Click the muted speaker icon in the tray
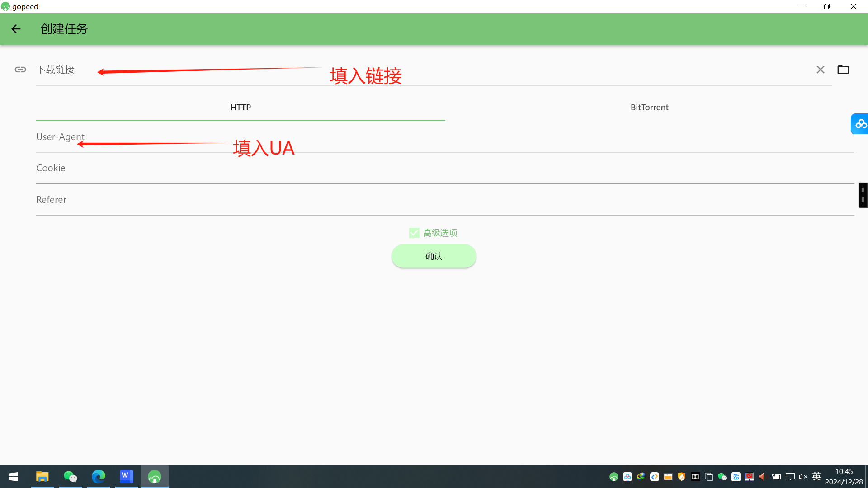Image resolution: width=868 pixels, height=488 pixels. click(x=803, y=477)
